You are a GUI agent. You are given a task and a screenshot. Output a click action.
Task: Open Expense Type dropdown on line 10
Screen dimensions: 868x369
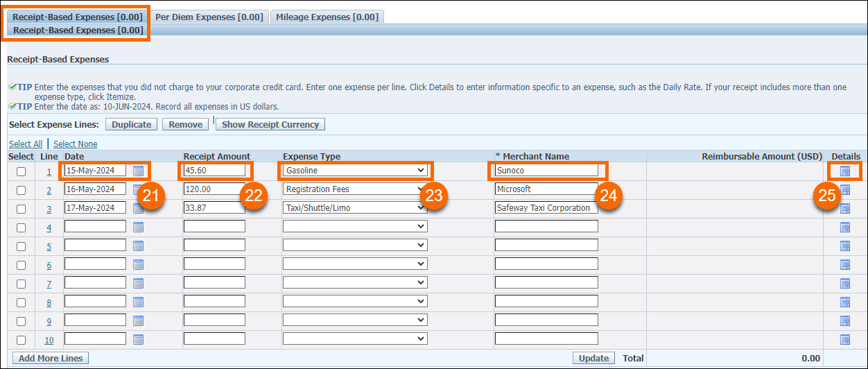click(x=355, y=338)
